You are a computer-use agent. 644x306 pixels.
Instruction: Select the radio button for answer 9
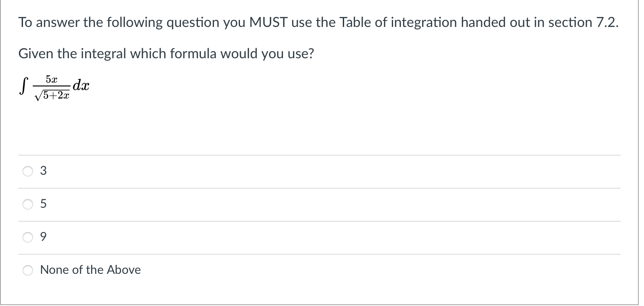pyautogui.click(x=28, y=237)
